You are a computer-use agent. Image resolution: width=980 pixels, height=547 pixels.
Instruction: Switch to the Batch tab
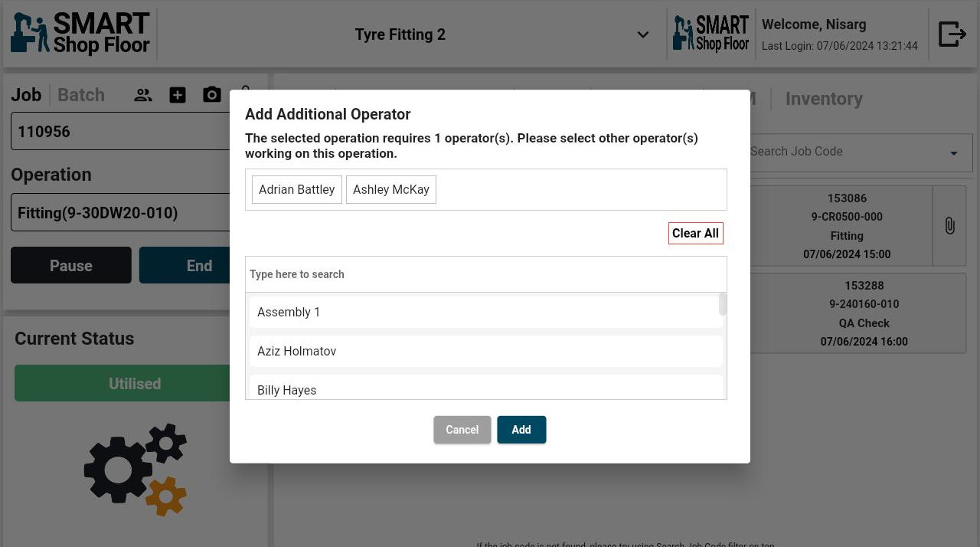tap(81, 95)
